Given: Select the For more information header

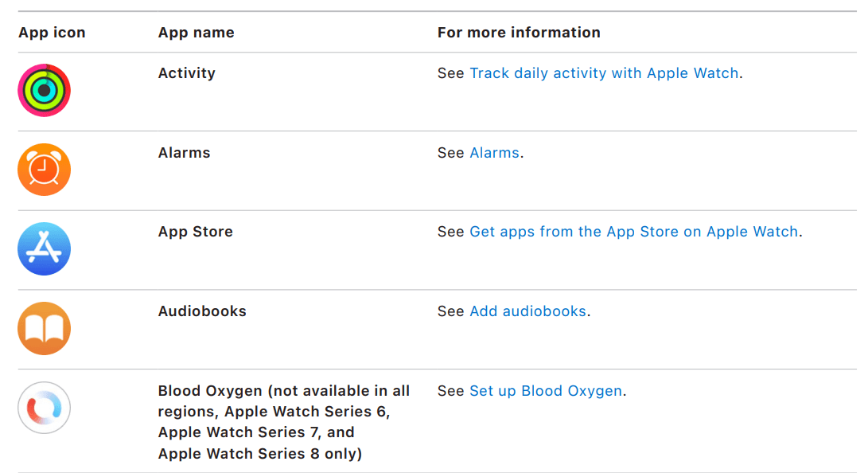Looking at the screenshot, I should coord(519,32).
